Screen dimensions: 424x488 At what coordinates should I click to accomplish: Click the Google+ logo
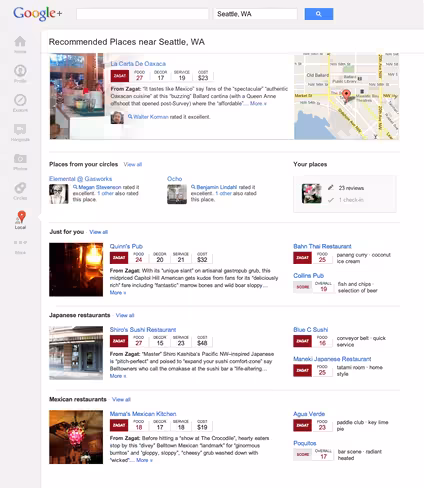pos(37,14)
